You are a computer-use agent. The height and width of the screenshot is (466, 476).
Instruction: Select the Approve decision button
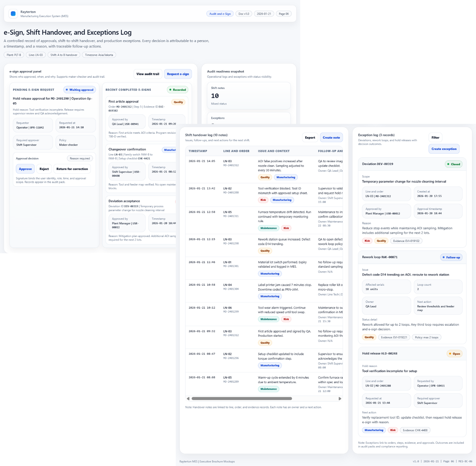pyautogui.click(x=25, y=169)
